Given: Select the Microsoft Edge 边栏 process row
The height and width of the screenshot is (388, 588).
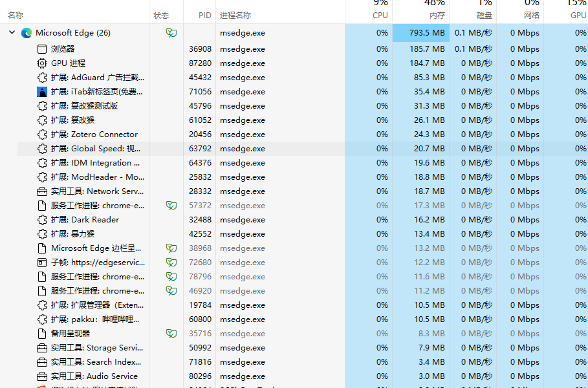Looking at the screenshot, I should pos(294,248).
